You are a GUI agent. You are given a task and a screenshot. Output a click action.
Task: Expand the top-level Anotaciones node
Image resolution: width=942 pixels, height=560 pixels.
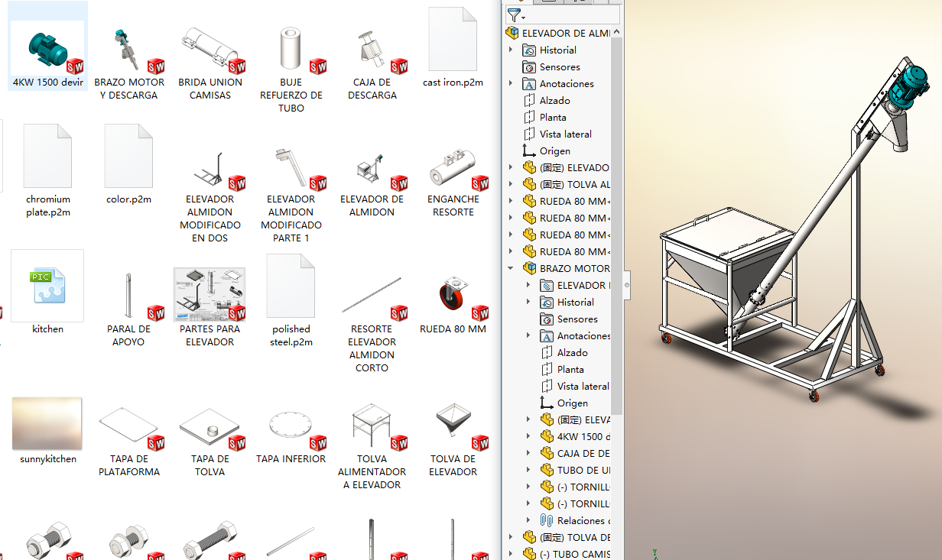click(512, 84)
